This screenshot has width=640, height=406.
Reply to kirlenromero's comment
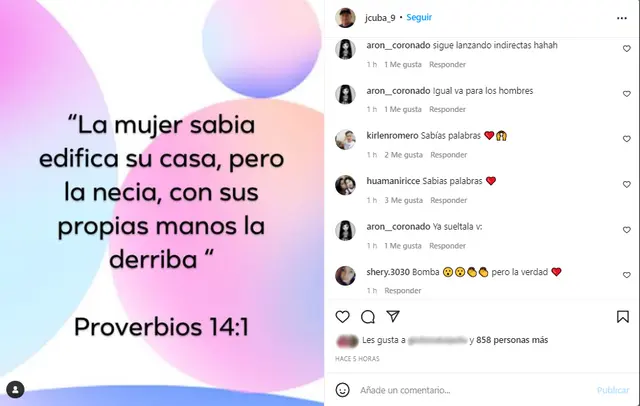pos(449,155)
